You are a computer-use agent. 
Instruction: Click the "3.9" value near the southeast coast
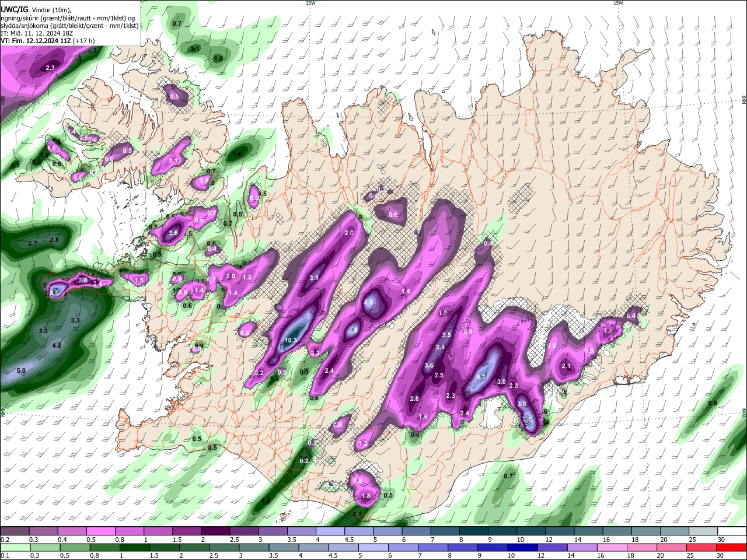(522, 404)
